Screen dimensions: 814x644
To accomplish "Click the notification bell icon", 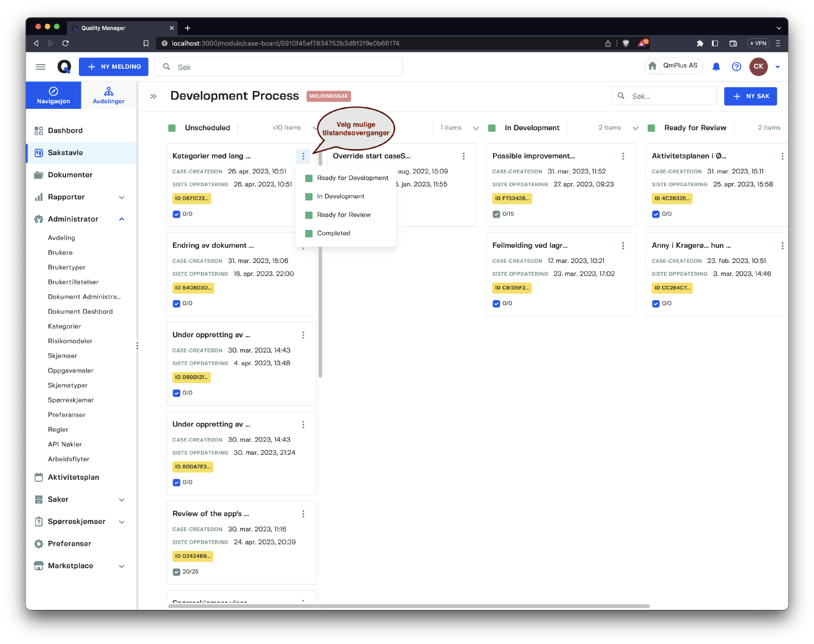I will [x=716, y=67].
